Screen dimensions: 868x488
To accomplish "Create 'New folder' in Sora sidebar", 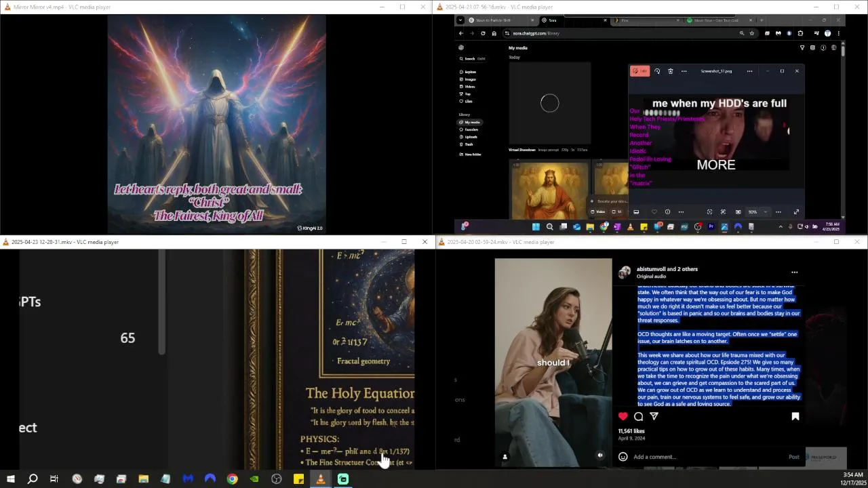I will coord(471,155).
